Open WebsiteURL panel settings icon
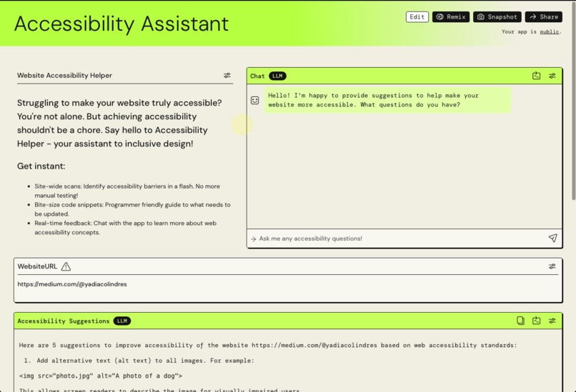 552,266
